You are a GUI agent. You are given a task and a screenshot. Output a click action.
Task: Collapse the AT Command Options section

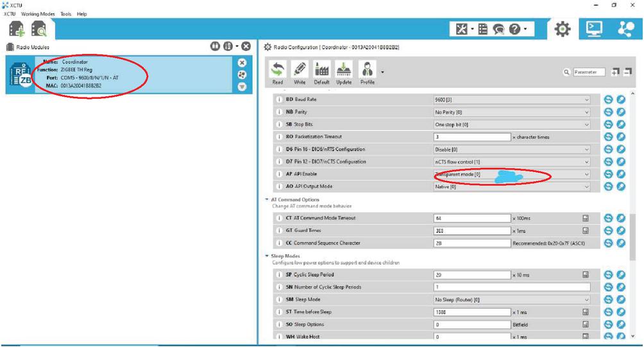pyautogui.click(x=267, y=200)
